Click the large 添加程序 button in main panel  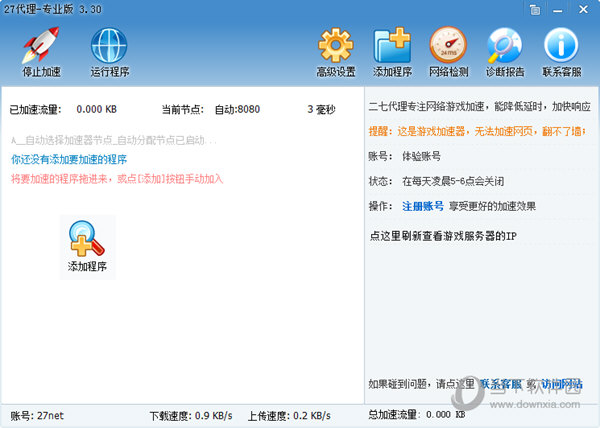87,247
